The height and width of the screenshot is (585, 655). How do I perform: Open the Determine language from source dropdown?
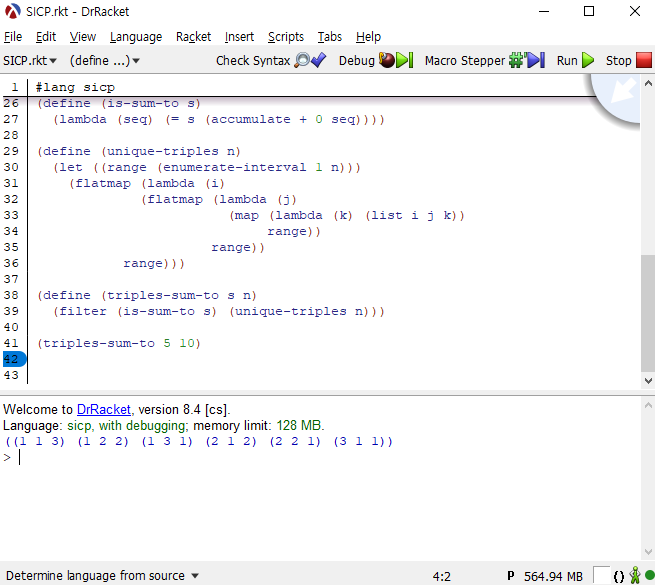(102, 576)
